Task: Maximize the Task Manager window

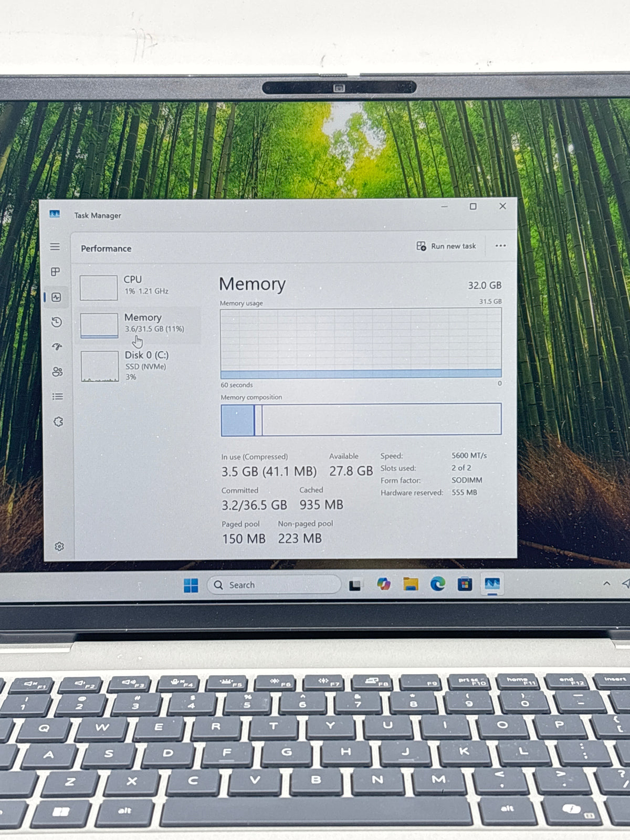Action: click(x=473, y=206)
